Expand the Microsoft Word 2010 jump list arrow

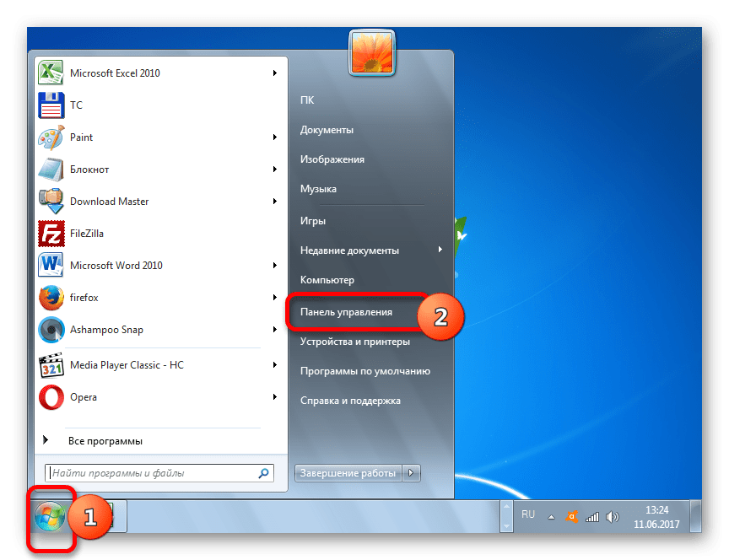[275, 266]
